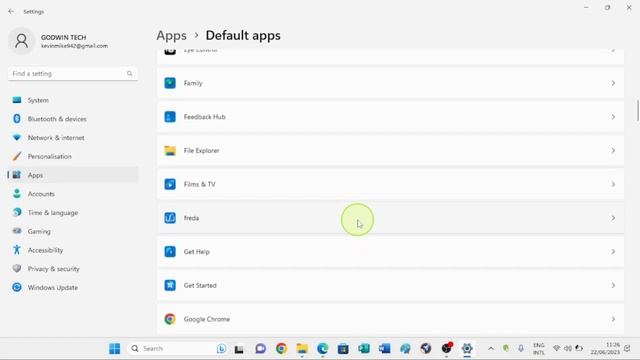The height and width of the screenshot is (360, 640).
Task: Click the vertical scrollbar thumb
Action: [x=638, y=110]
